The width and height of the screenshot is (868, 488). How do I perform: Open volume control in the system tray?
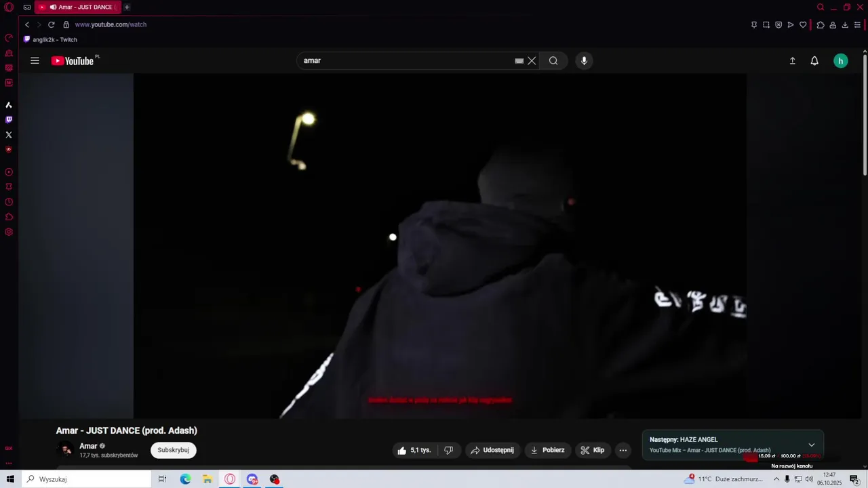tap(809, 479)
